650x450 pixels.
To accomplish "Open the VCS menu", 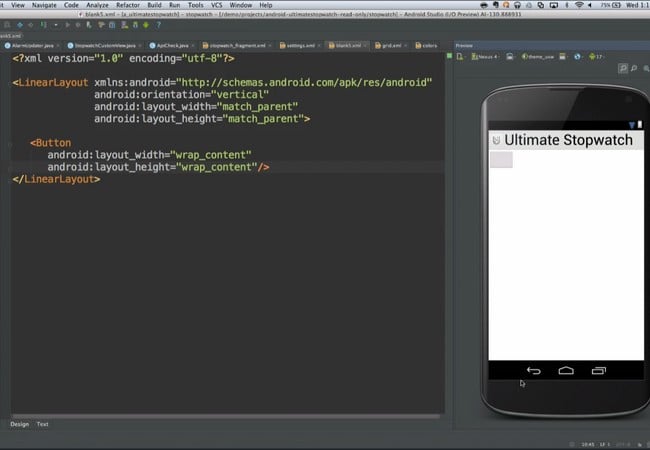I will tap(216, 5).
